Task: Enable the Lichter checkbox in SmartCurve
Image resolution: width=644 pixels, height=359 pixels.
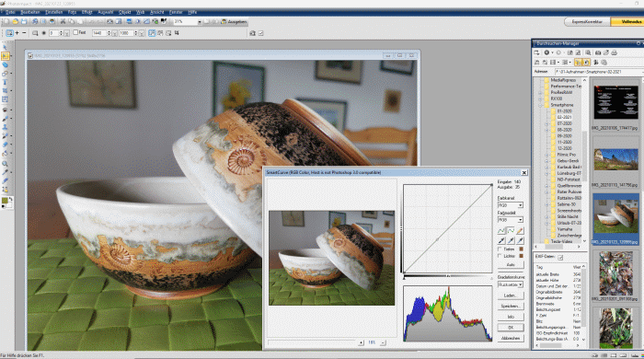Action: [500, 256]
